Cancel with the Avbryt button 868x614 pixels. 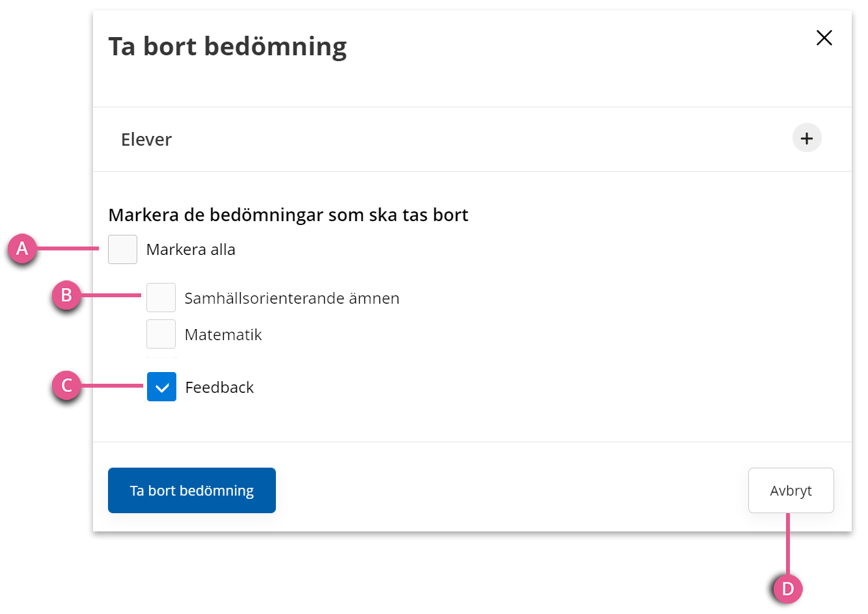(x=791, y=490)
